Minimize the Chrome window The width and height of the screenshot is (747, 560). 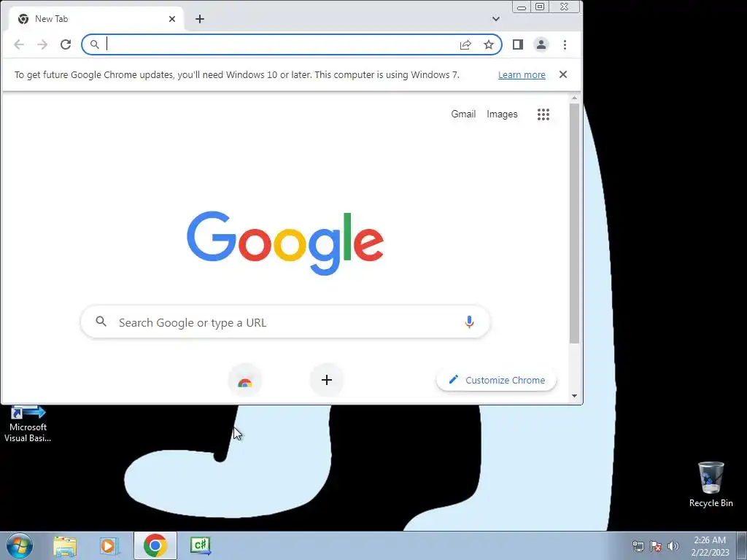point(522,7)
